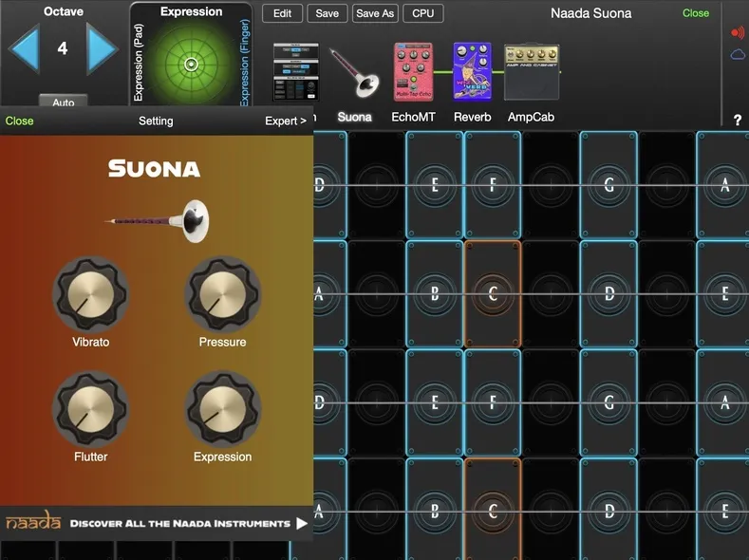Open the purple Reverb pedal
This screenshot has height=560, width=749.
pyautogui.click(x=472, y=71)
